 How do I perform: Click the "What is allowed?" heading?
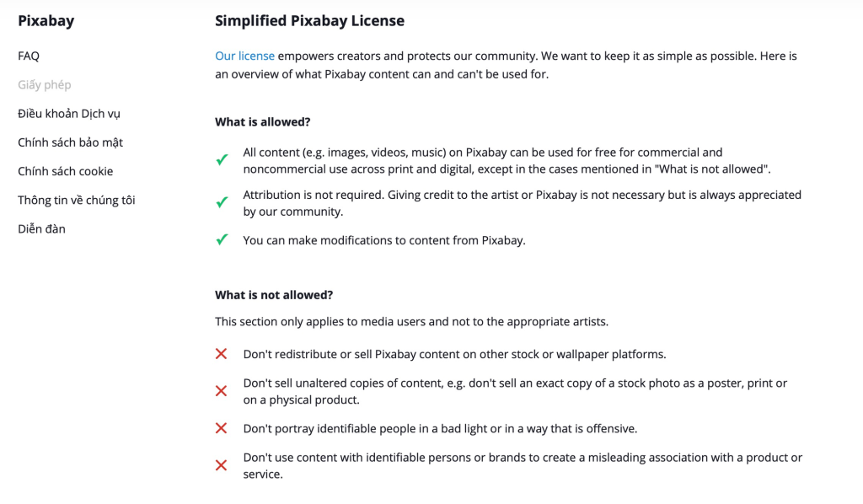click(x=263, y=122)
